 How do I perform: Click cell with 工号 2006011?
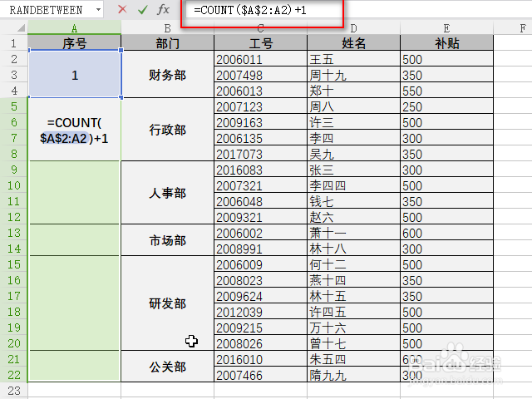(x=260, y=59)
